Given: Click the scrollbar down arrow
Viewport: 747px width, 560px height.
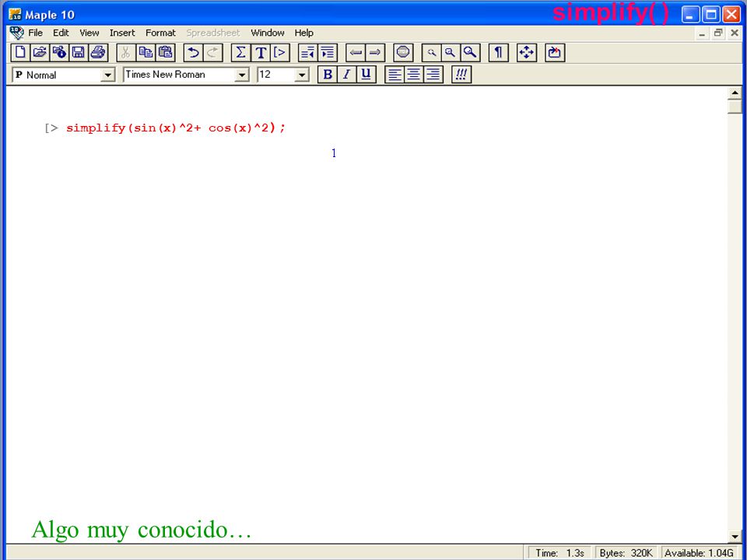Looking at the screenshot, I should (x=735, y=537).
